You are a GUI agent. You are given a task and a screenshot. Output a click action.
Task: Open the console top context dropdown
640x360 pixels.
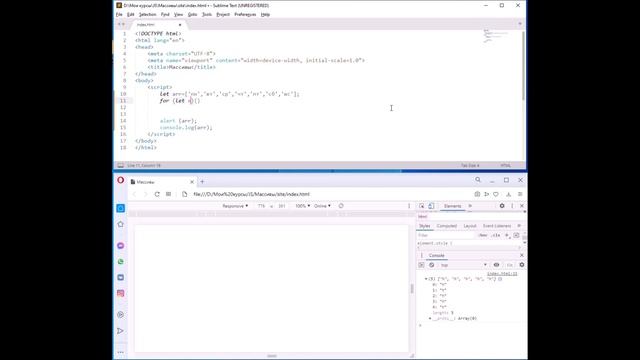(x=463, y=265)
